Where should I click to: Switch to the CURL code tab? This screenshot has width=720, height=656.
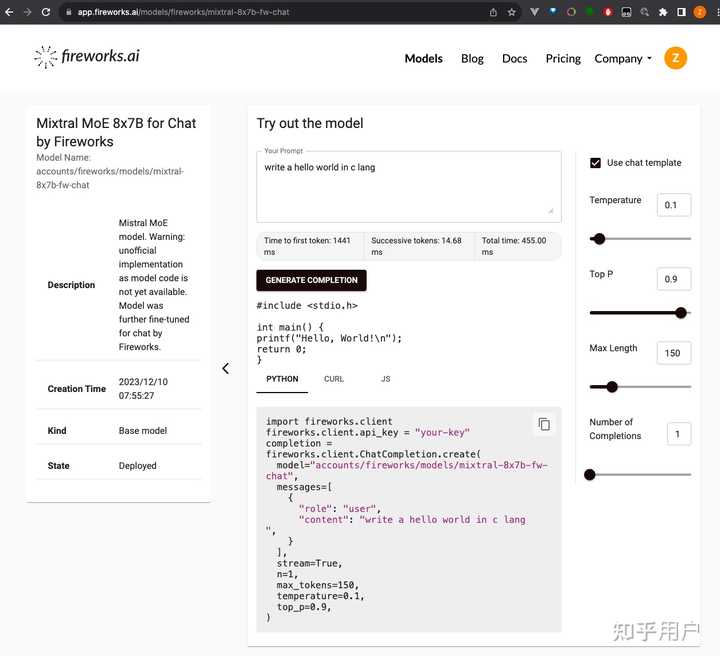(x=334, y=379)
